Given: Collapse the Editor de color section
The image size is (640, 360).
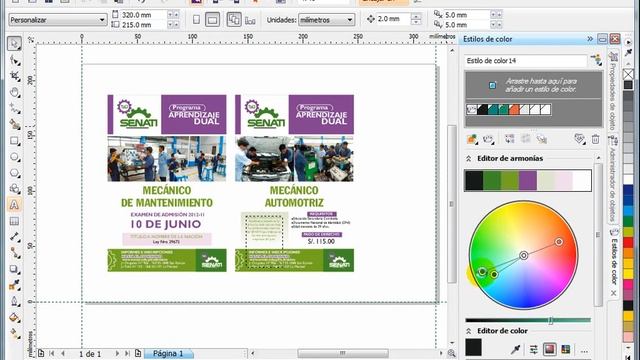Looking at the screenshot, I should pyautogui.click(x=469, y=331).
